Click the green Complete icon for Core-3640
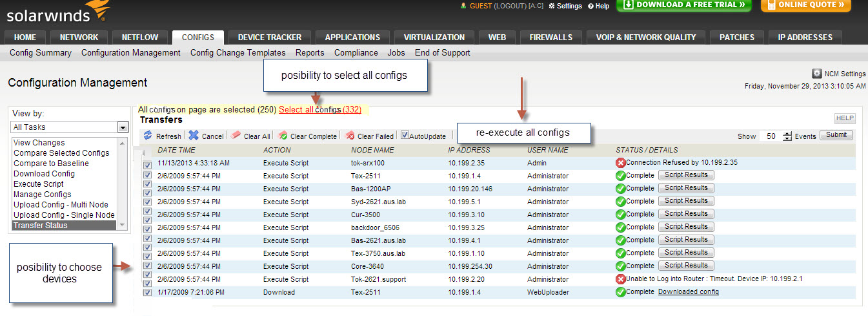Image resolution: width=868 pixels, height=316 pixels. [x=621, y=266]
